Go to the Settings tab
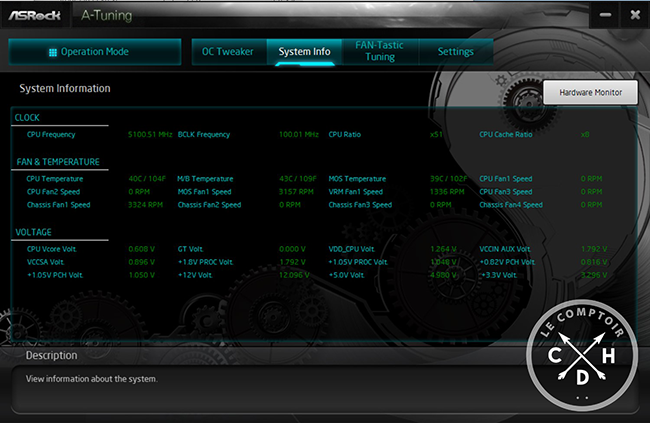Viewport: 650px width, 423px height. [x=455, y=52]
